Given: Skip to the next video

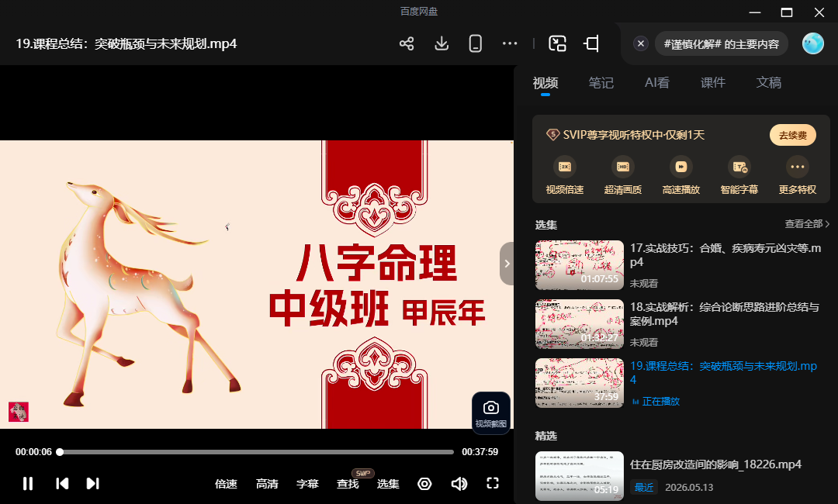Looking at the screenshot, I should tap(92, 483).
